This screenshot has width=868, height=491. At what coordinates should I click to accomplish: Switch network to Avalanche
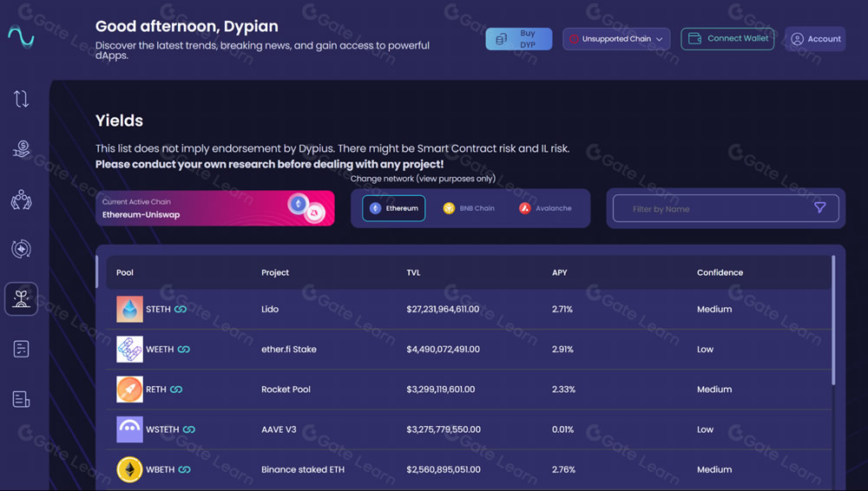545,208
